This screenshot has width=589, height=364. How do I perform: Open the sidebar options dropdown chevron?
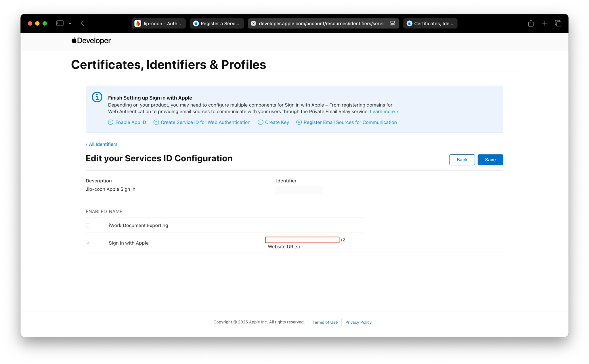click(70, 23)
